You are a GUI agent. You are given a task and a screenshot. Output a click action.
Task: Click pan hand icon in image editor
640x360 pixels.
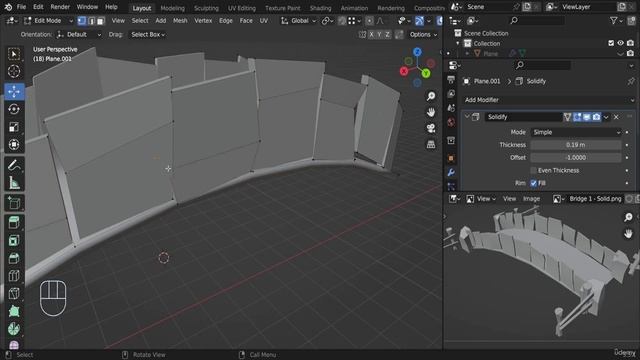[x=628, y=233]
